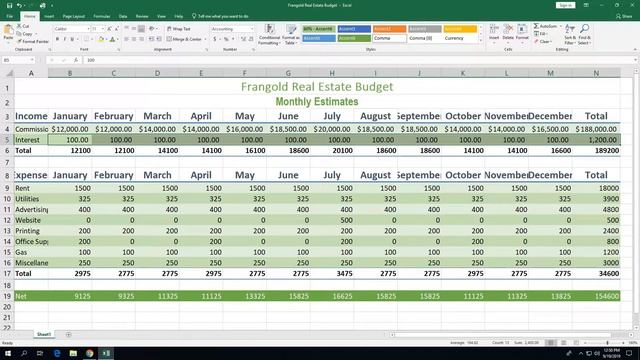
Task: Click Decrease Font Size icon
Action: tap(117, 29)
